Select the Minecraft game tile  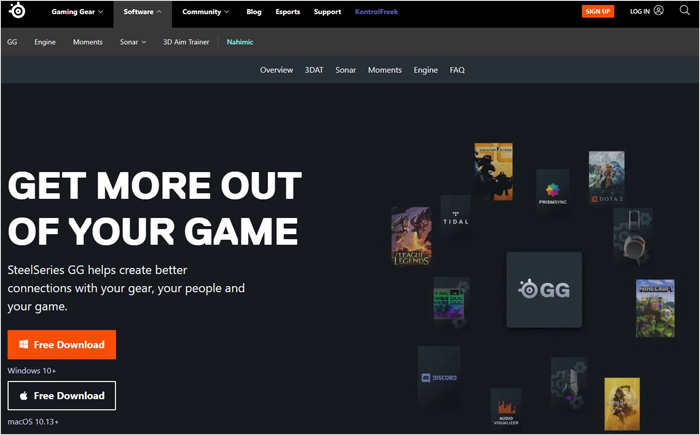pyautogui.click(x=655, y=308)
